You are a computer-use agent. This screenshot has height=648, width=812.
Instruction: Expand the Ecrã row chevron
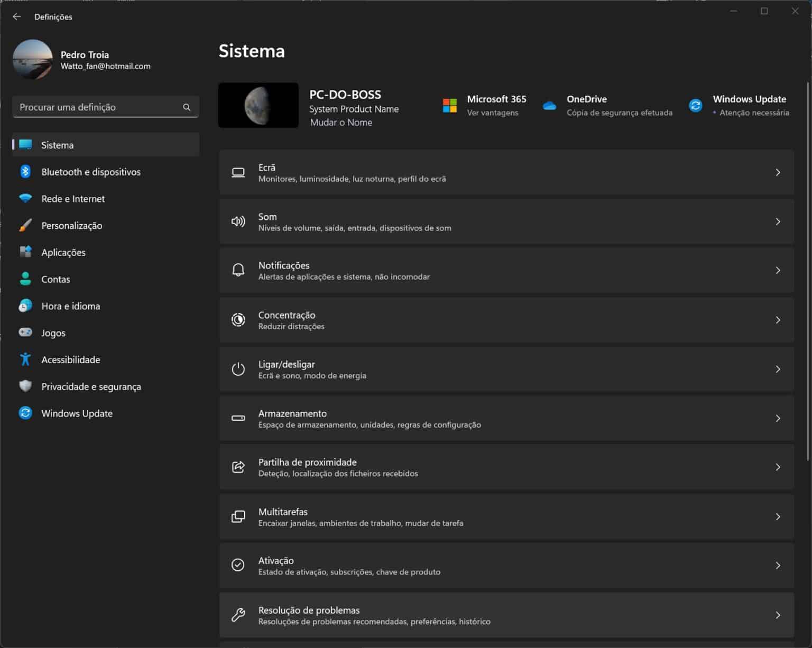[778, 172]
